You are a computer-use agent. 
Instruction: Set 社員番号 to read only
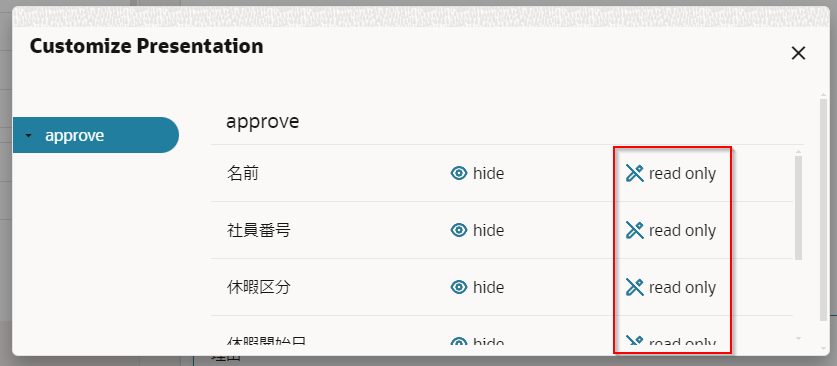tap(670, 230)
